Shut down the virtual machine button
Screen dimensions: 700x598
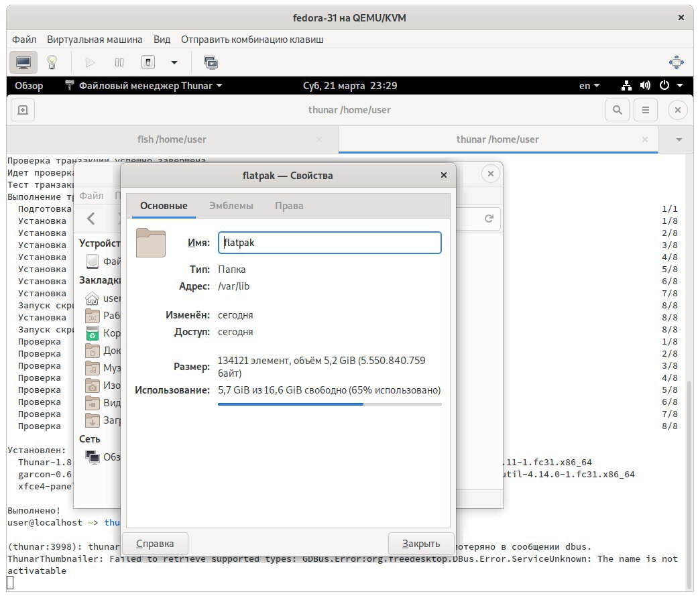click(148, 62)
